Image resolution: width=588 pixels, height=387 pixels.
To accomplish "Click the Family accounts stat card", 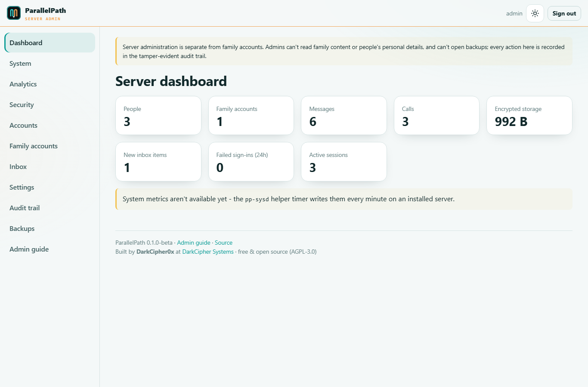I will (251, 115).
